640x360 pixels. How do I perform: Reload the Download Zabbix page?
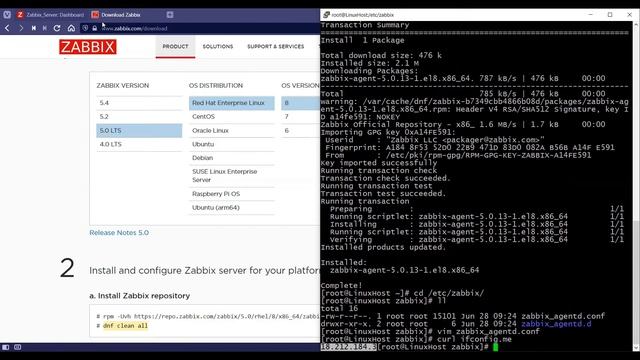57,28
